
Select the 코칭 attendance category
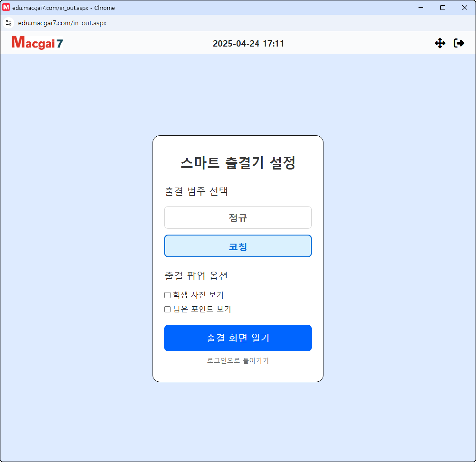238,246
